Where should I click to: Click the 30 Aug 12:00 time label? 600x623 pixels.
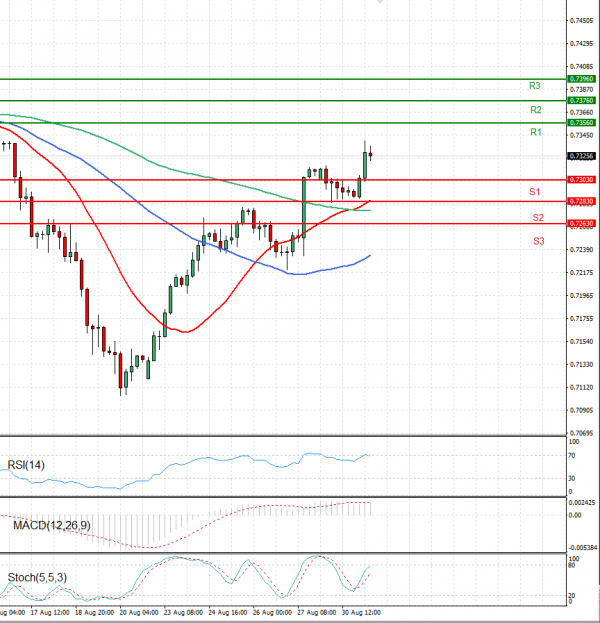click(361, 613)
